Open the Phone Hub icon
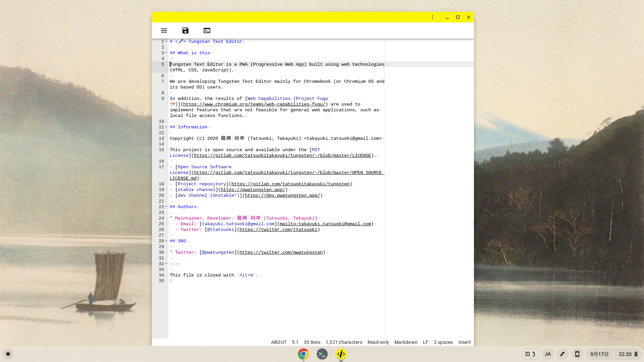 [577, 354]
